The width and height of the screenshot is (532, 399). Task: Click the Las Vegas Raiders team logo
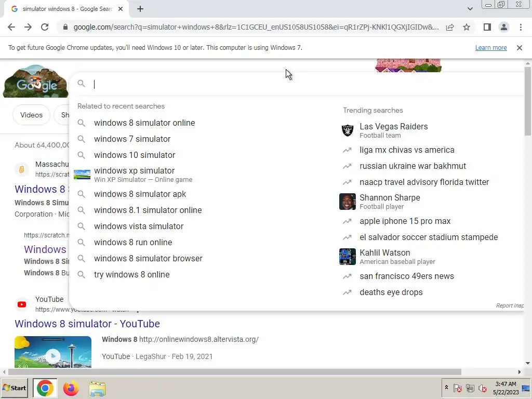(348, 130)
